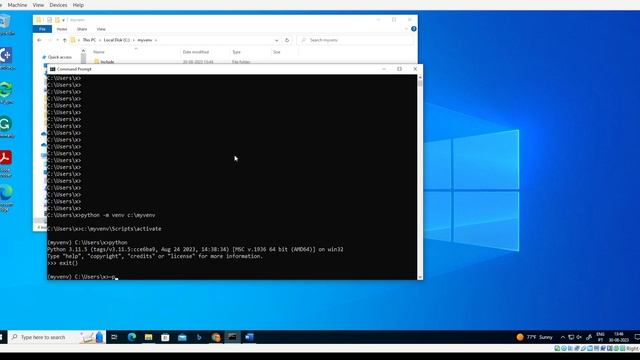Click the Up-one-level arrow in File Explorer
This screenshot has width=640, height=360.
pos(64,40)
